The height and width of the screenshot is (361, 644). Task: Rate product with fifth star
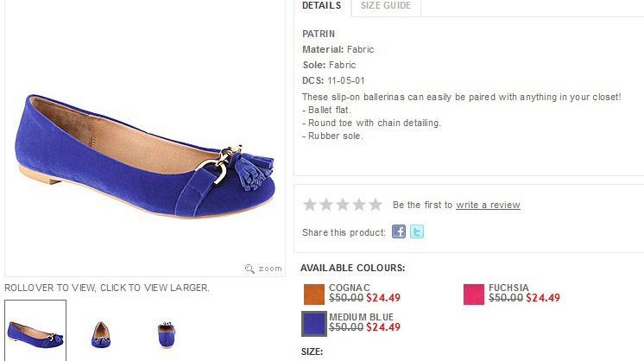pos(375,205)
